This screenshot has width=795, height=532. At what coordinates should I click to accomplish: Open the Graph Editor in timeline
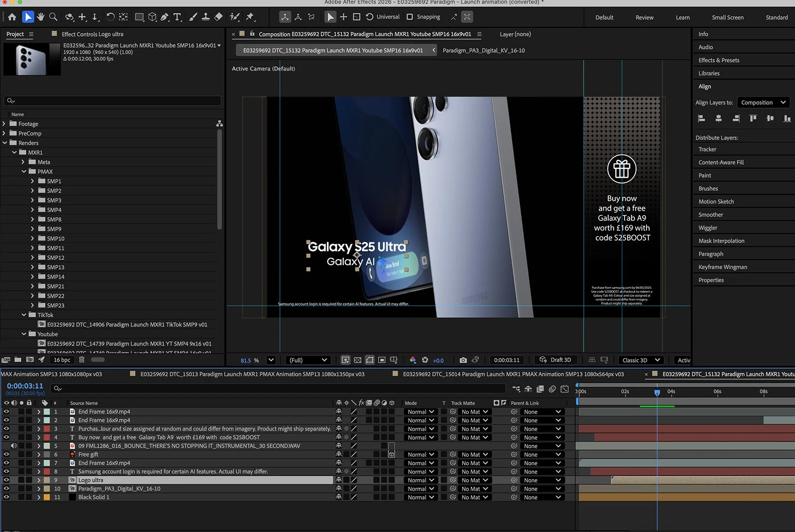point(564,389)
